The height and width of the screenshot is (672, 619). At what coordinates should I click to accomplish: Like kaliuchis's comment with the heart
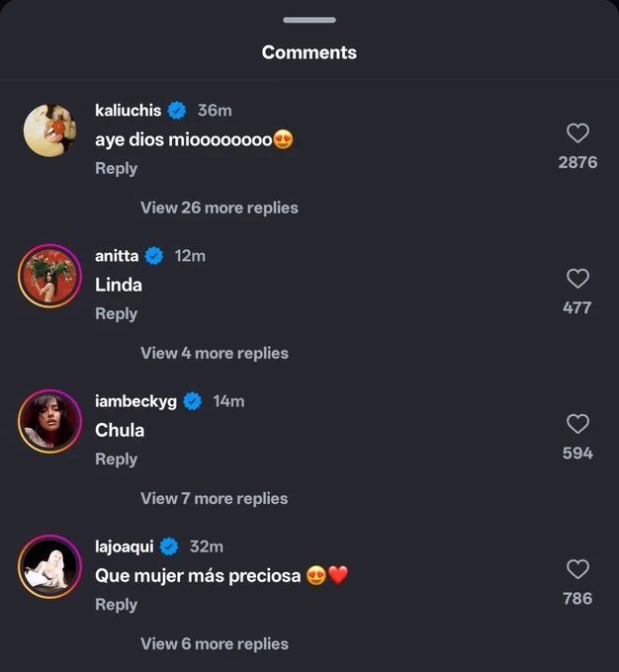click(x=577, y=132)
